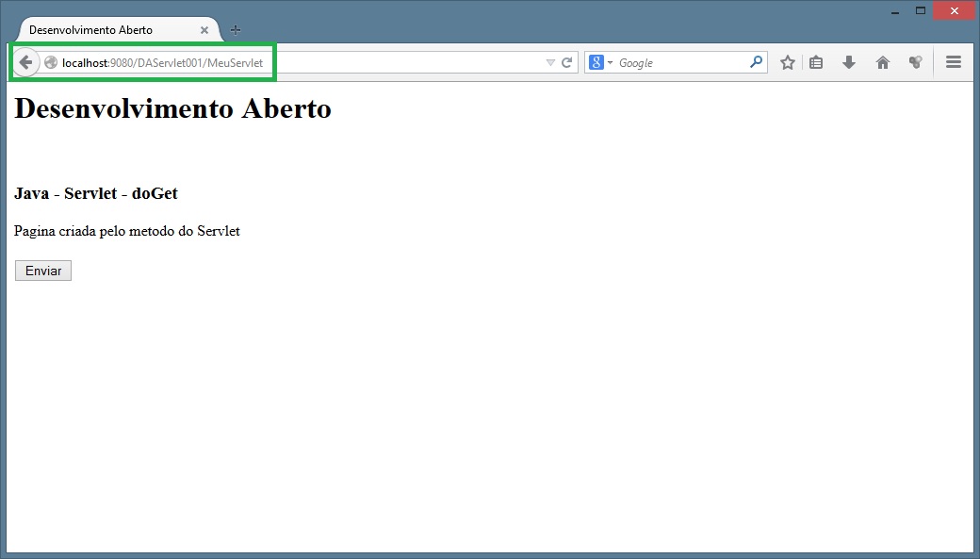The width and height of the screenshot is (980, 559).
Task: Open the hamburger menu
Action: (953, 62)
